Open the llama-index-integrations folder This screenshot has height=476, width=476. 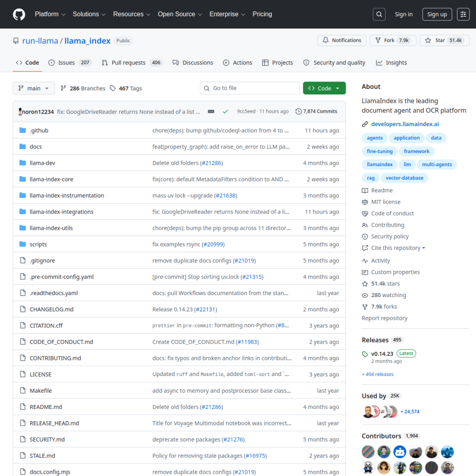(x=61, y=212)
